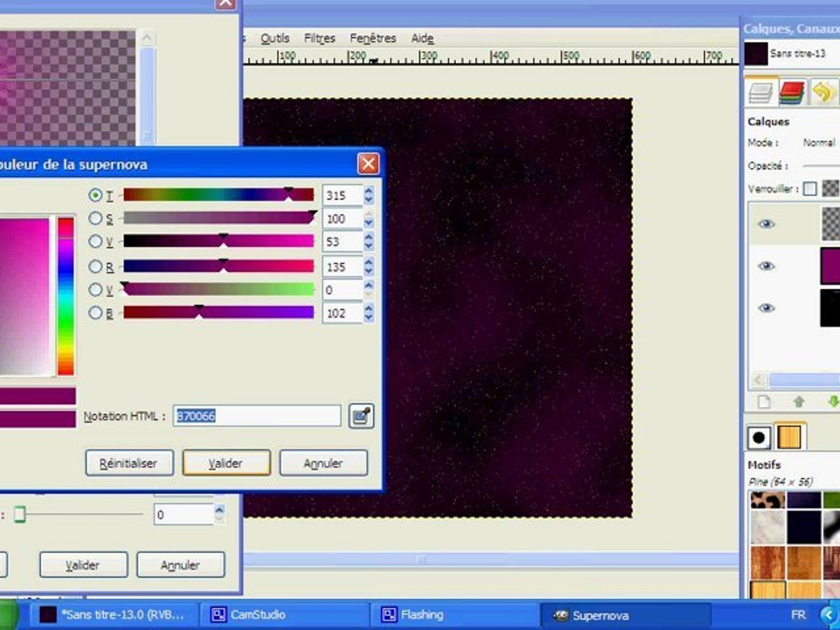Open the Fenêtres menu
This screenshot has width=840, height=630.
point(373,38)
